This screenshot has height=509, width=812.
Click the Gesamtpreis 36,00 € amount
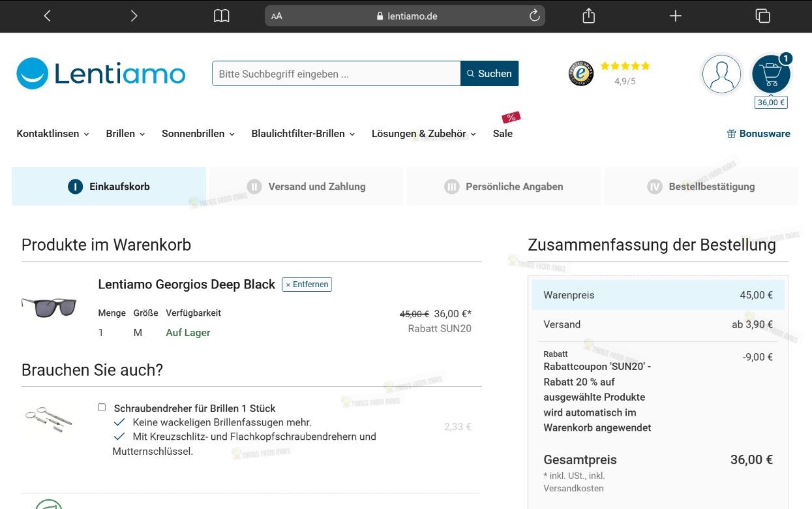pyautogui.click(x=751, y=459)
